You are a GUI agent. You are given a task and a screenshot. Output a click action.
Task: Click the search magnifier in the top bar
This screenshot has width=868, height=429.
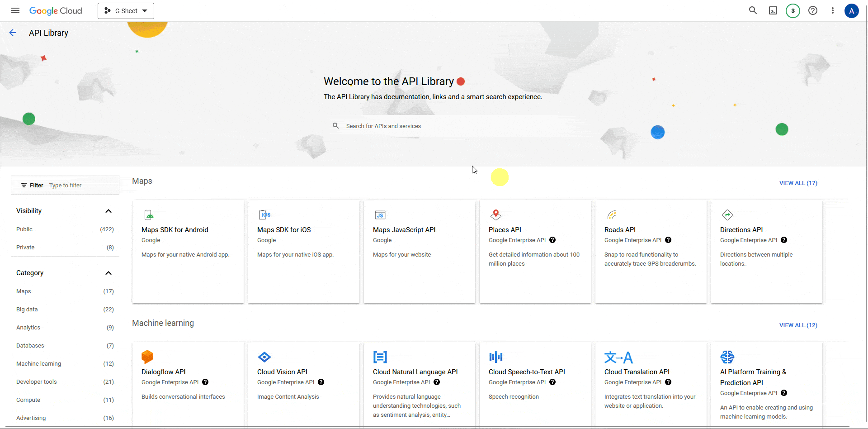pos(753,10)
